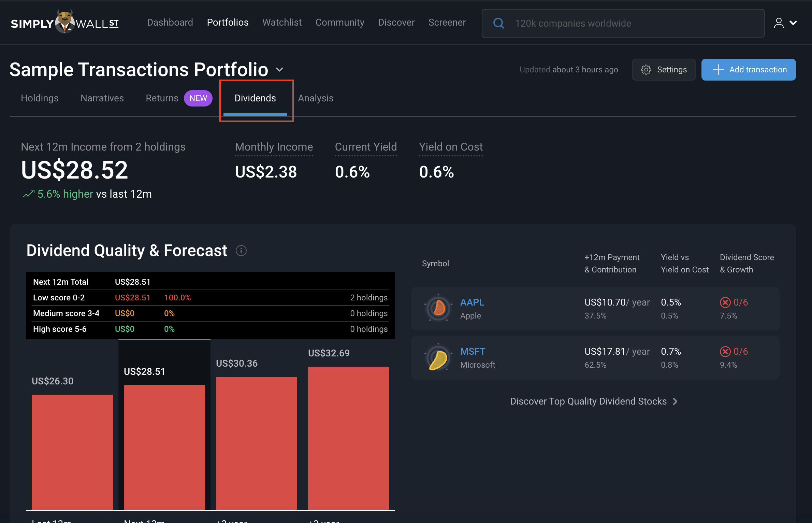Go to Dashboard in top navigation
Viewport: 812px width, 523px height.
(170, 23)
